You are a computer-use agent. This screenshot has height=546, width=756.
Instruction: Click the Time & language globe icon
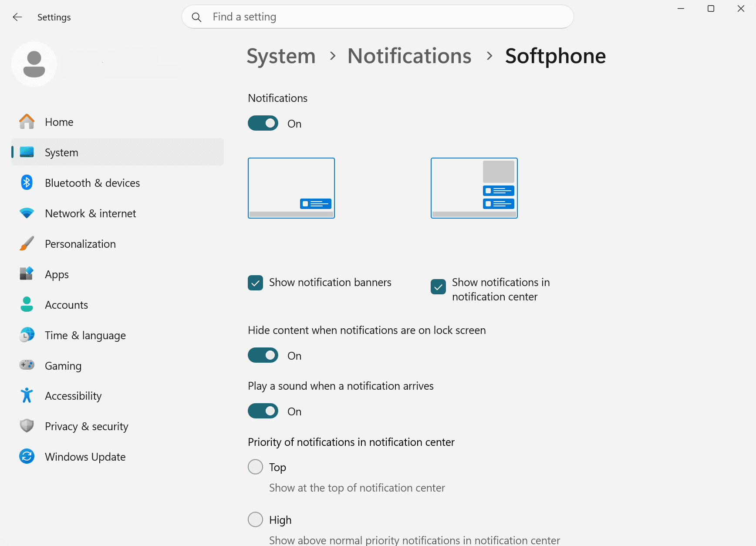[x=27, y=335]
